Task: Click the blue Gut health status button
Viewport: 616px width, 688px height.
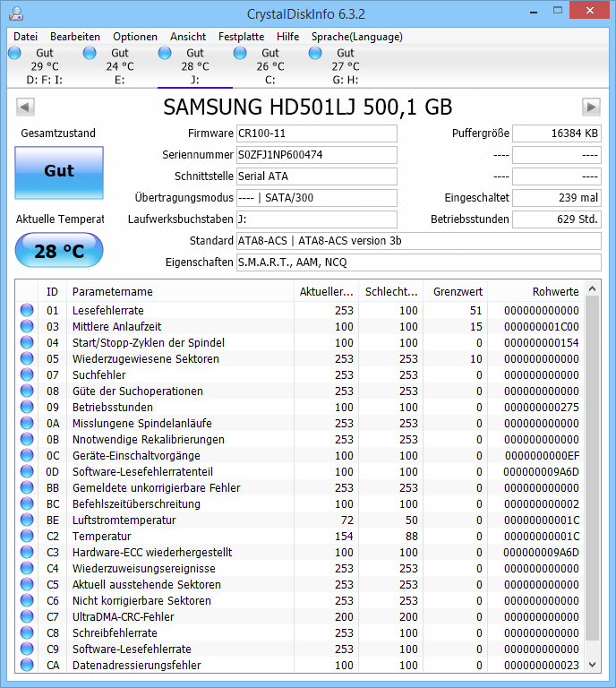Action: (59, 172)
